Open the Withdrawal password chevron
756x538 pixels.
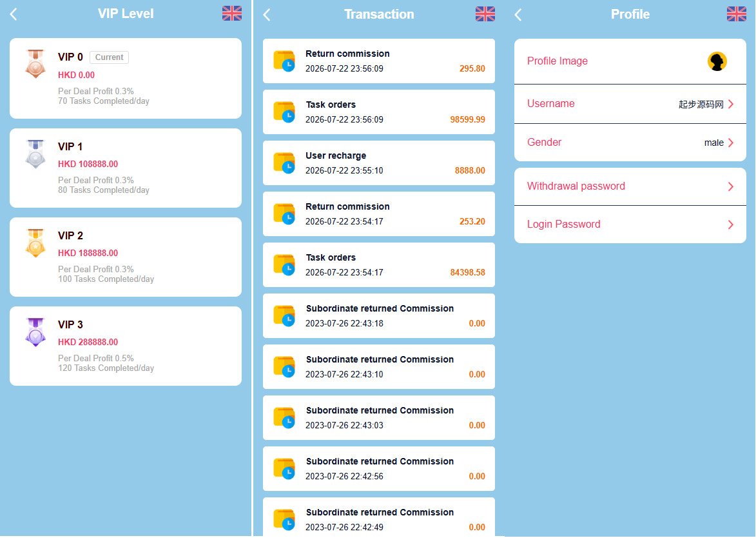[x=731, y=186]
